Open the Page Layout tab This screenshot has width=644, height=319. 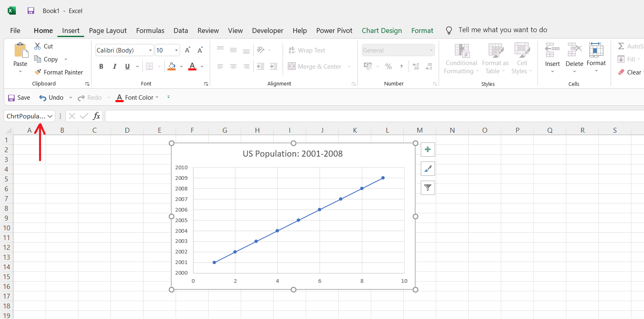pyautogui.click(x=108, y=31)
